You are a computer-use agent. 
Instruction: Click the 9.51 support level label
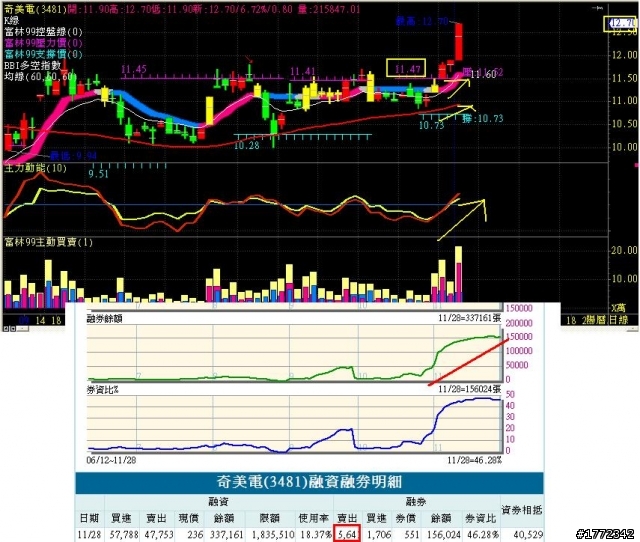[x=98, y=174]
